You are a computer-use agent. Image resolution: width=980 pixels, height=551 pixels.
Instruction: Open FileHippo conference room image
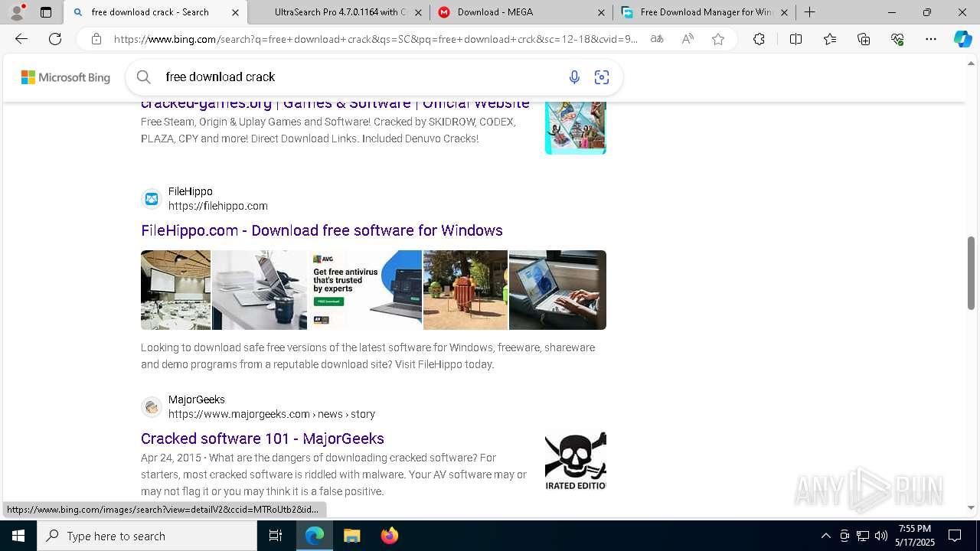tap(175, 290)
